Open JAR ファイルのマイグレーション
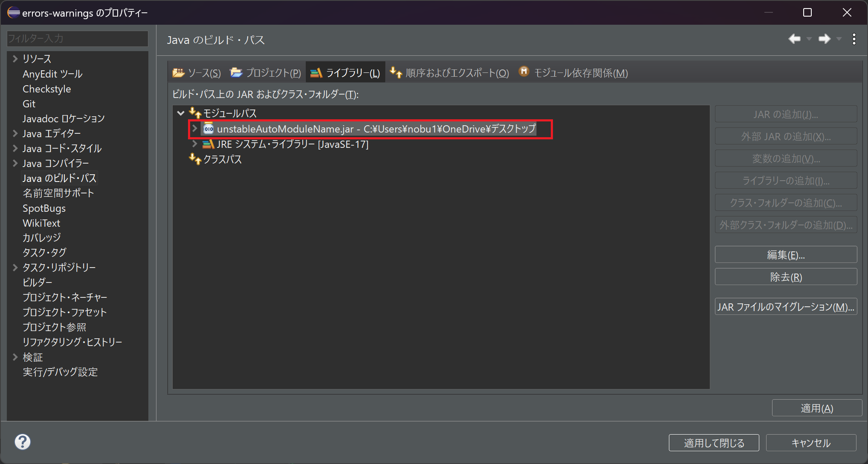Viewport: 868px width, 464px height. point(786,306)
